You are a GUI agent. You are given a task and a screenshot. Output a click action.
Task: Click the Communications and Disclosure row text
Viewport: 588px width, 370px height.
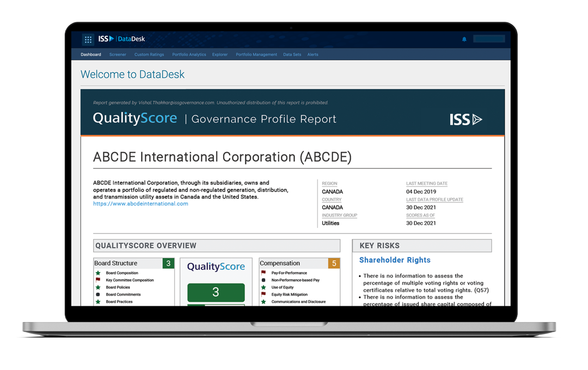pos(298,301)
